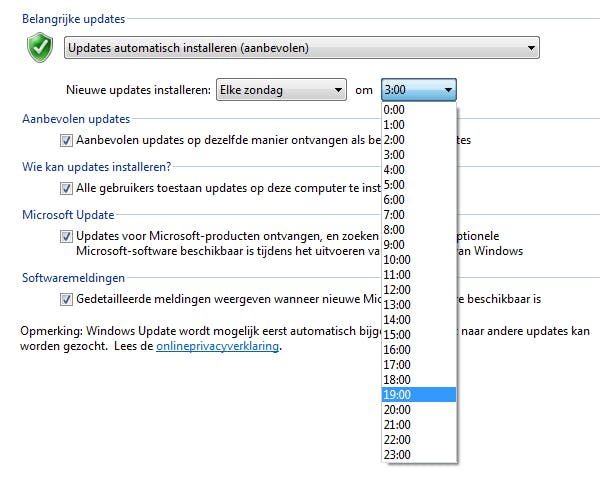Viewport: 607px width, 489px height.
Task: Choose 4:00 from the hour list
Action: point(418,170)
